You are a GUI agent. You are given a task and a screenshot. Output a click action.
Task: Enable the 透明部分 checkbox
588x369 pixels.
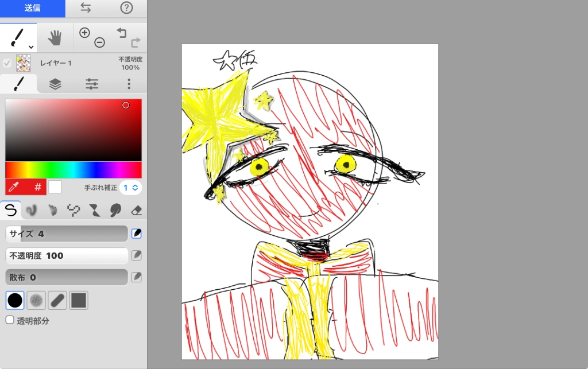click(10, 320)
